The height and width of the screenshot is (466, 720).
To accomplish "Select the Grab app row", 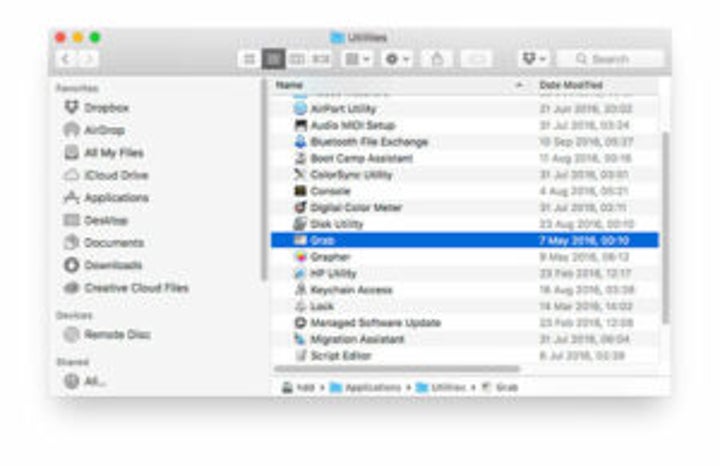I will pos(464,240).
